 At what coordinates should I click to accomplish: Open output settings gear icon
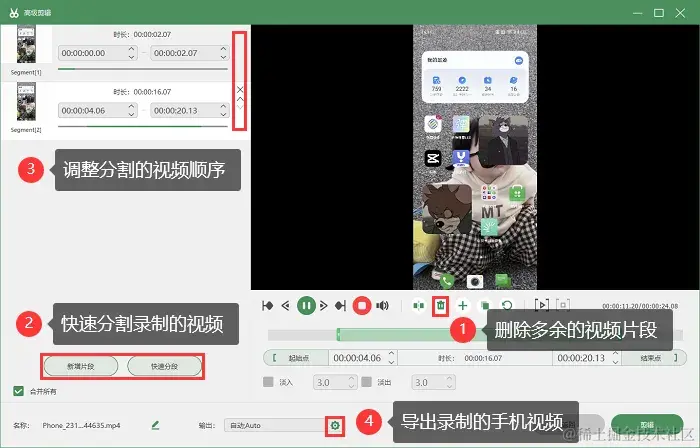point(335,426)
